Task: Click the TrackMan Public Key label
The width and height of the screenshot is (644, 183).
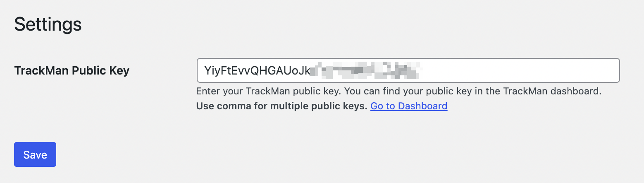Action: (x=72, y=71)
